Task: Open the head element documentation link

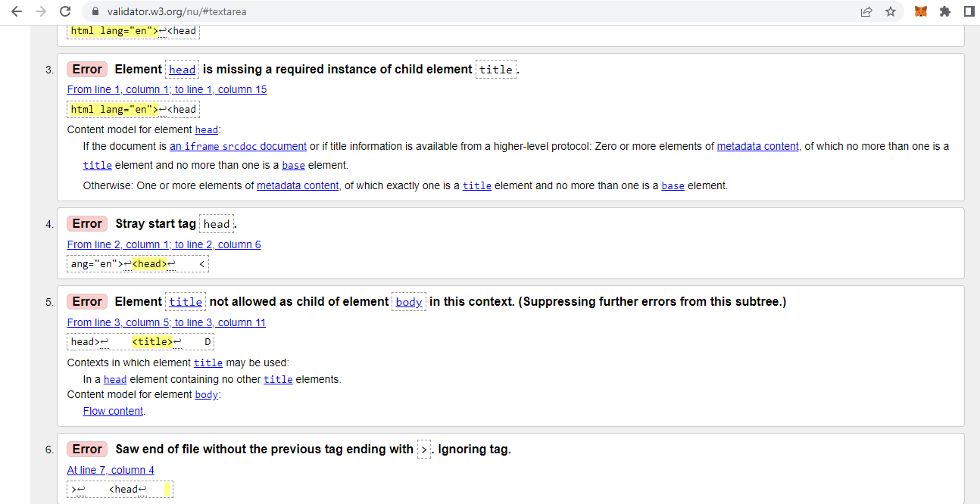Action: click(x=206, y=129)
